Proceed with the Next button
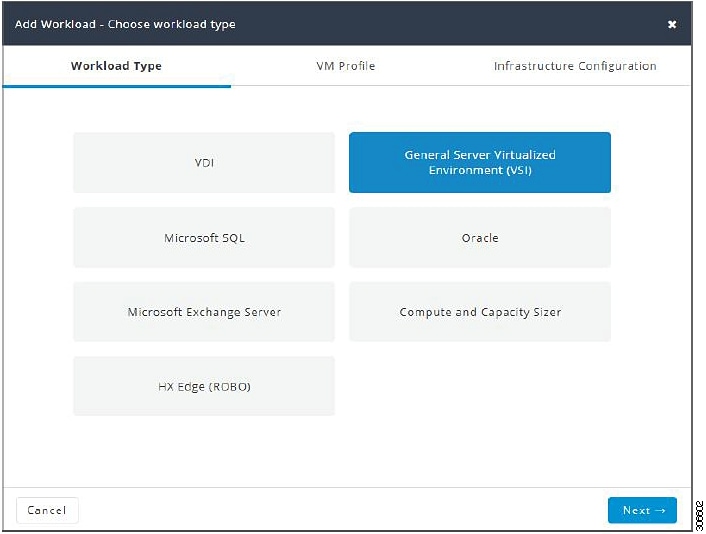This screenshot has height=534, width=706. (642, 510)
